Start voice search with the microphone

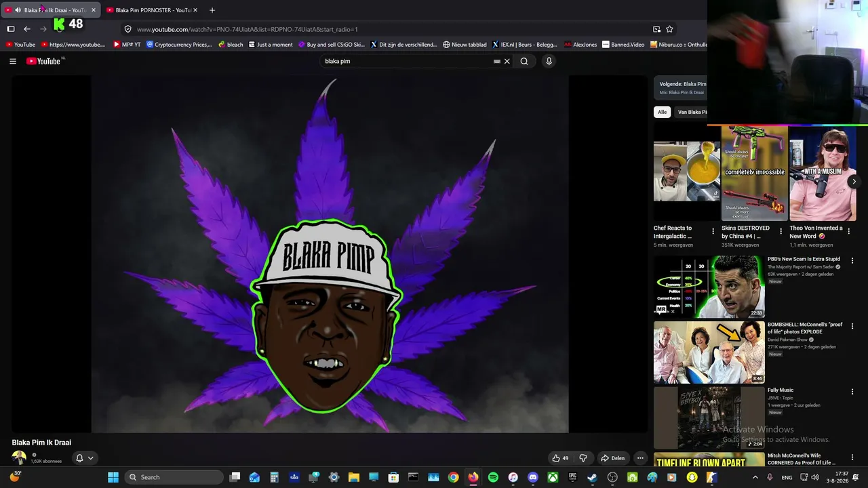click(549, 61)
